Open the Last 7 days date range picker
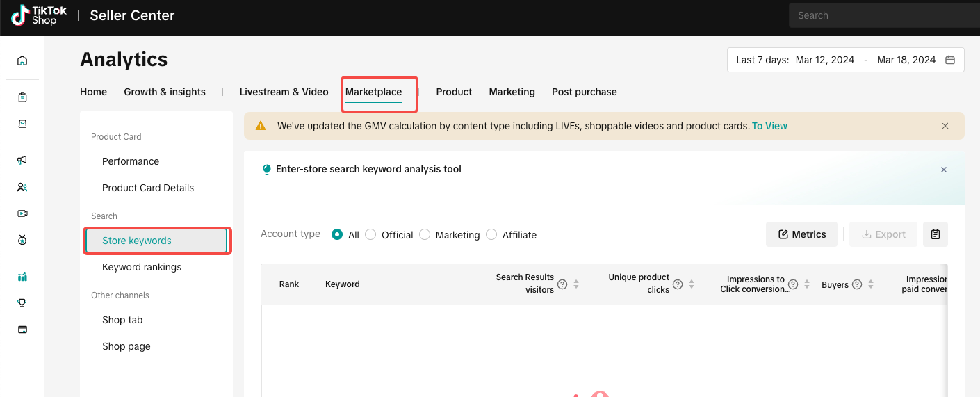The image size is (980, 397). point(845,60)
